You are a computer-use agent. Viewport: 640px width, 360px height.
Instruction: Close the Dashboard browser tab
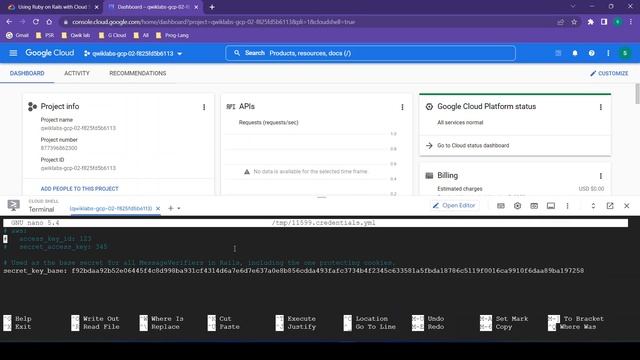click(196, 7)
